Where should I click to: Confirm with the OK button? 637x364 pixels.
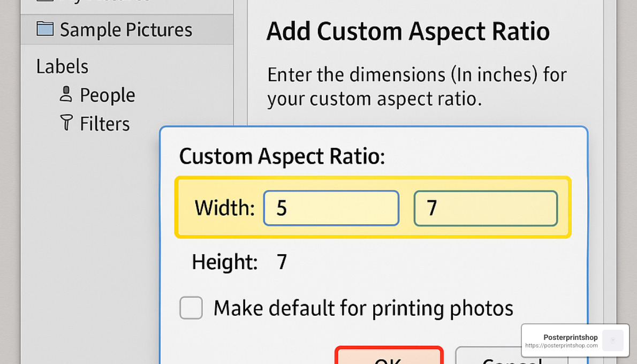tap(389, 355)
